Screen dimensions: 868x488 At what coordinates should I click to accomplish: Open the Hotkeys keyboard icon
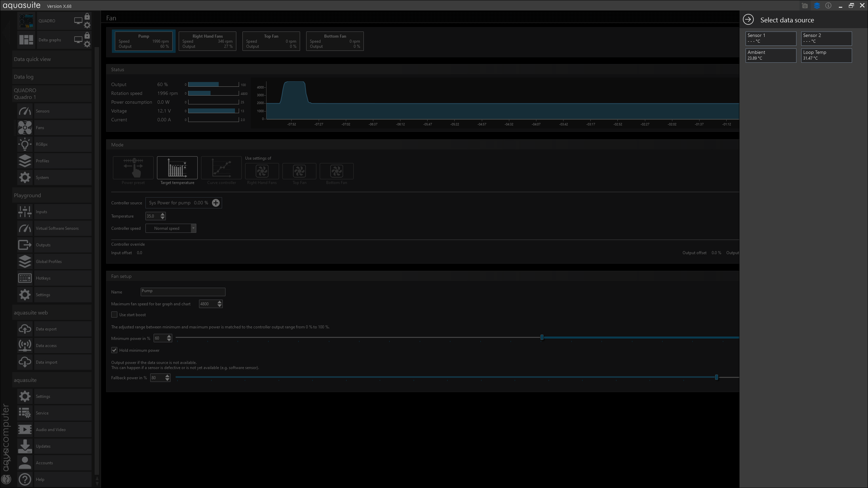coord(25,278)
